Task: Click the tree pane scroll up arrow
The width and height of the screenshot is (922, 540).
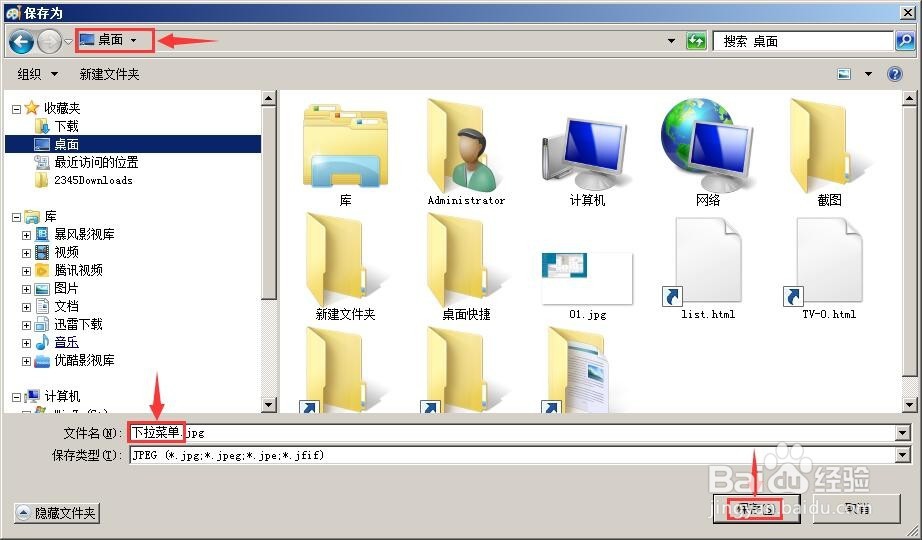Action: coord(269,98)
